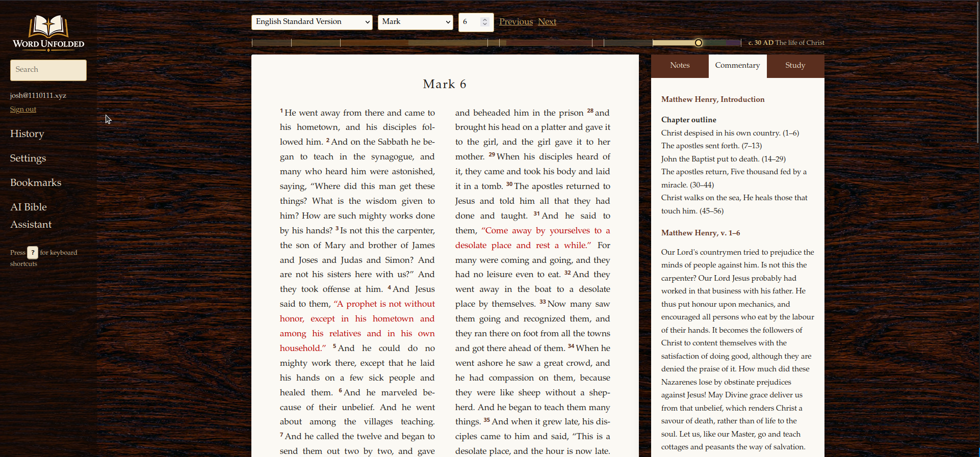Open the History page
This screenshot has height=457, width=980.
coord(27,133)
